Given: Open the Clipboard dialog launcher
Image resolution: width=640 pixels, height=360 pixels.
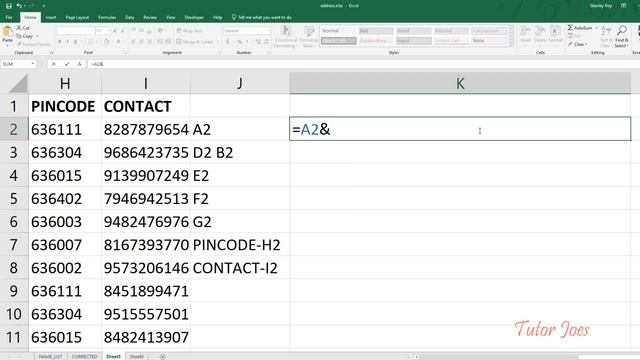Looking at the screenshot, I should pyautogui.click(x=51, y=53).
